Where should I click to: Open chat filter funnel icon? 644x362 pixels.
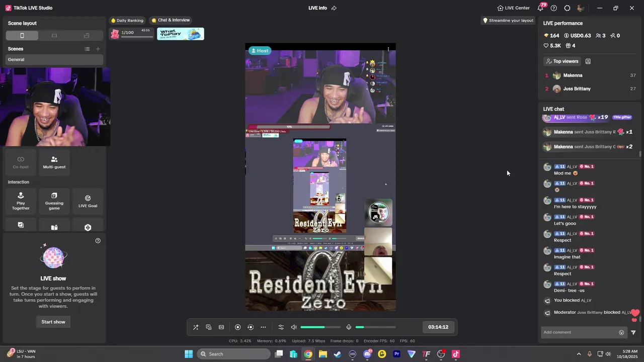(633, 332)
